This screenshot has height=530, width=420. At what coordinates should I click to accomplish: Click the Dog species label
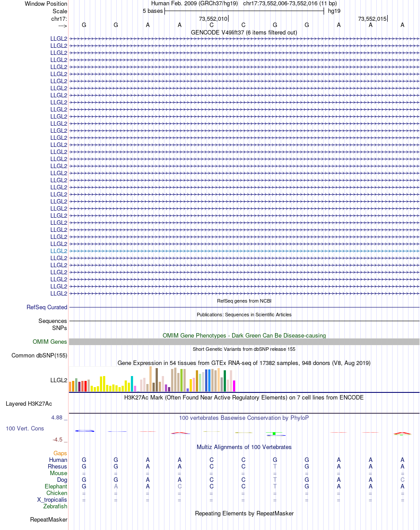(62, 480)
